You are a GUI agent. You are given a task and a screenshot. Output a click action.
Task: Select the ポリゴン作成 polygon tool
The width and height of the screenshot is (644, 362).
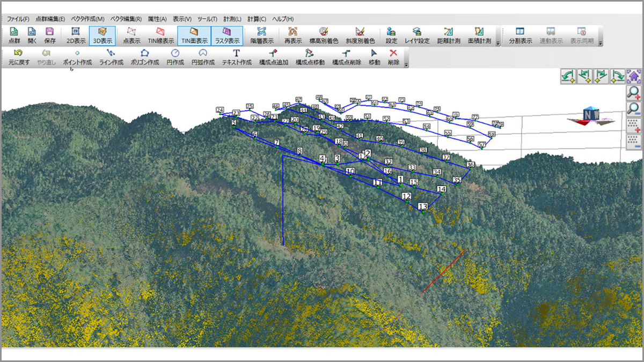coord(144,57)
